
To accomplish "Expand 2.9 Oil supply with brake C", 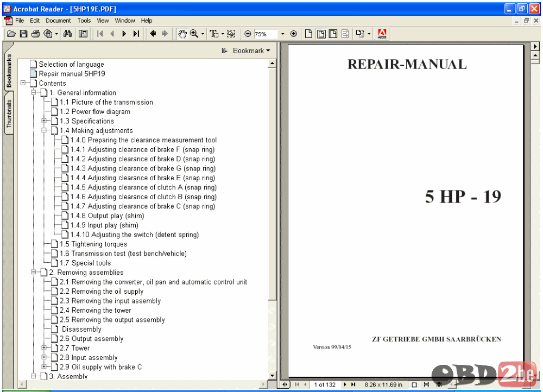I will click(44, 366).
